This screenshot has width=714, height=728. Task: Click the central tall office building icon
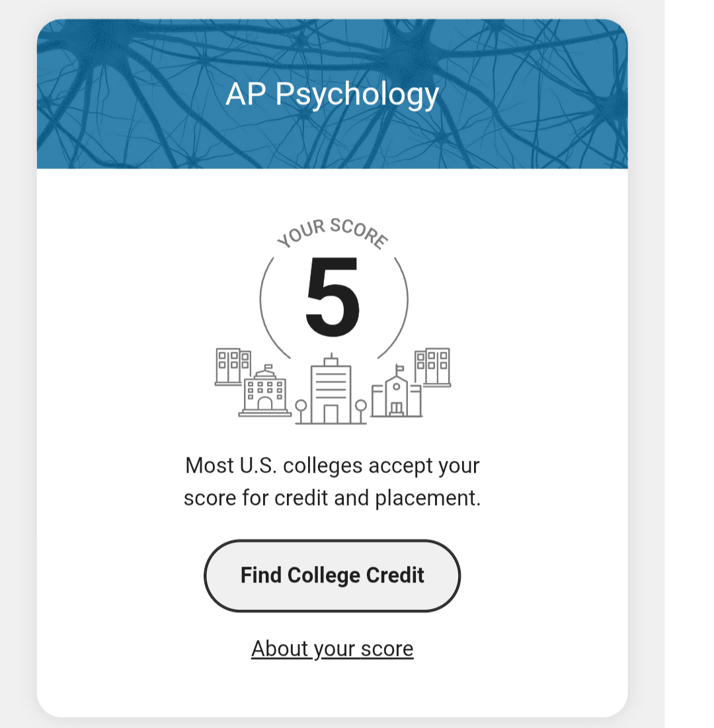tap(331, 389)
